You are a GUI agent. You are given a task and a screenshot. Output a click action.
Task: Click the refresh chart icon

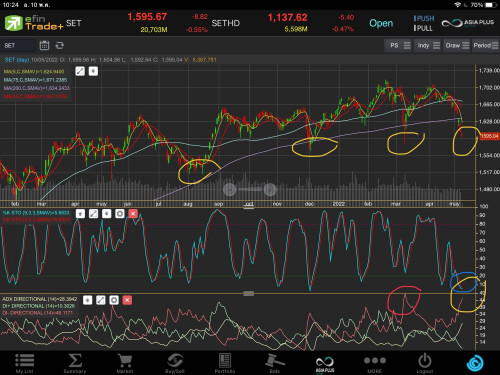[x=60, y=45]
